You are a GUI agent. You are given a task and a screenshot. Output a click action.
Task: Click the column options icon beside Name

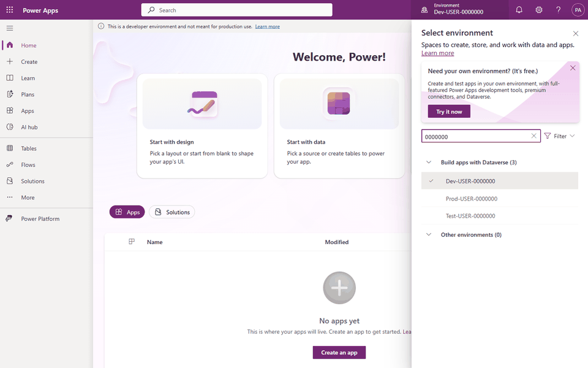pyautogui.click(x=132, y=242)
